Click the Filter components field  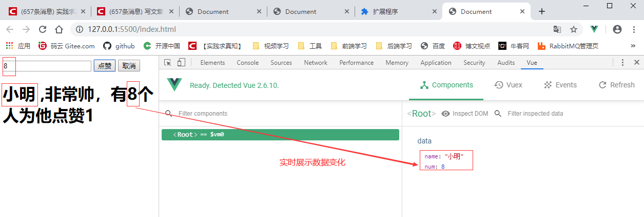280,114
